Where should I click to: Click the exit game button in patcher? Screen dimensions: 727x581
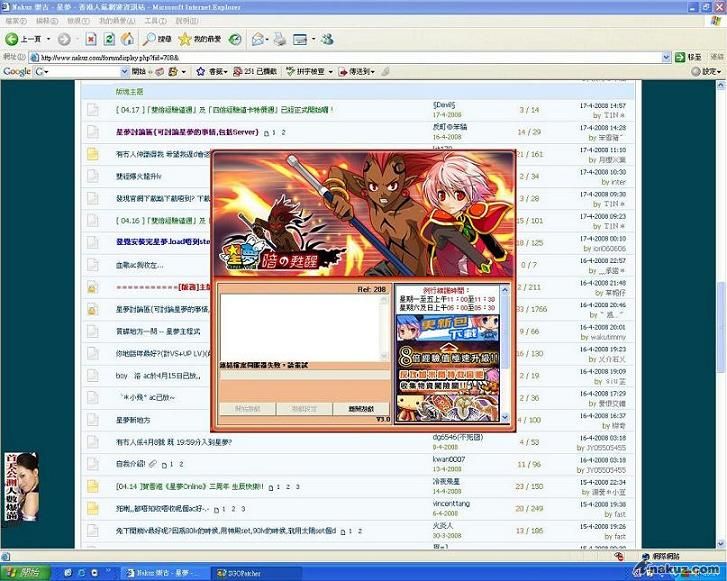[361, 410]
